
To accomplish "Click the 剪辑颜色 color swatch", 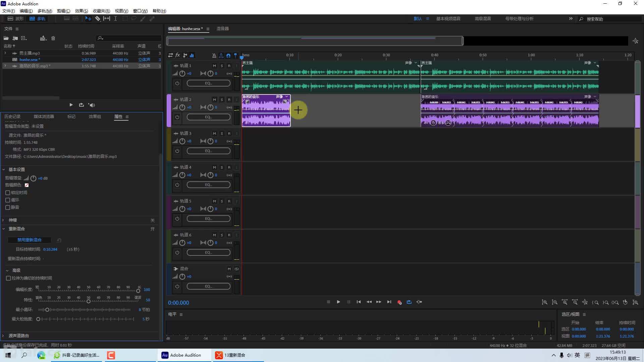I will (26, 185).
